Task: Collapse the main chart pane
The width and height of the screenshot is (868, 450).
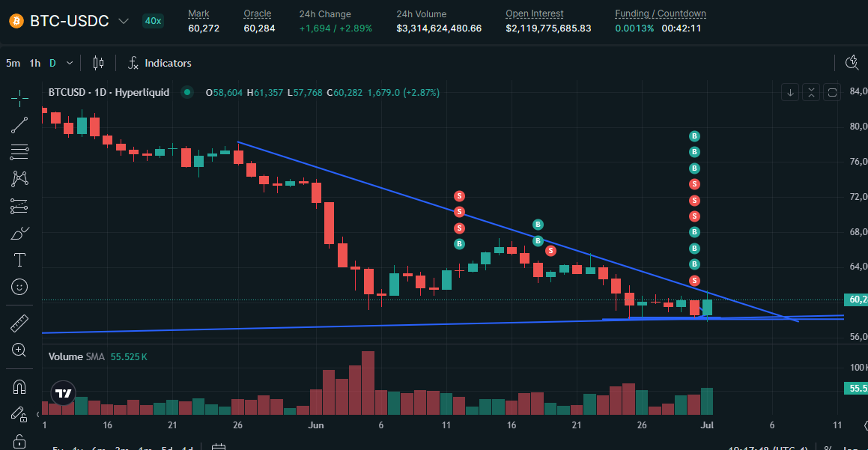Action: point(811,92)
